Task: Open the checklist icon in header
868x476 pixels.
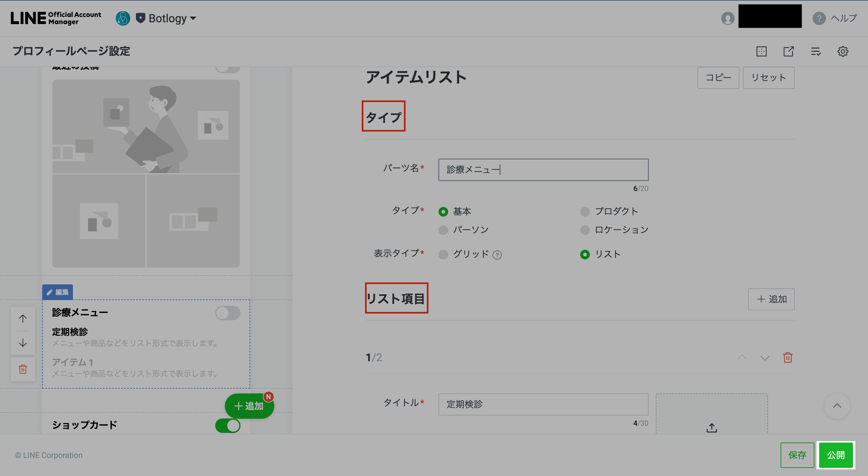Action: (816, 52)
